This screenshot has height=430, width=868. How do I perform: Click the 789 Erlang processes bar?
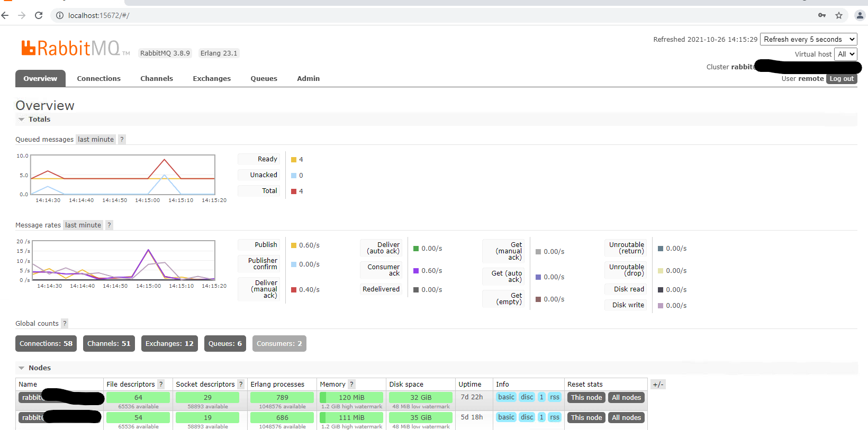tap(282, 398)
